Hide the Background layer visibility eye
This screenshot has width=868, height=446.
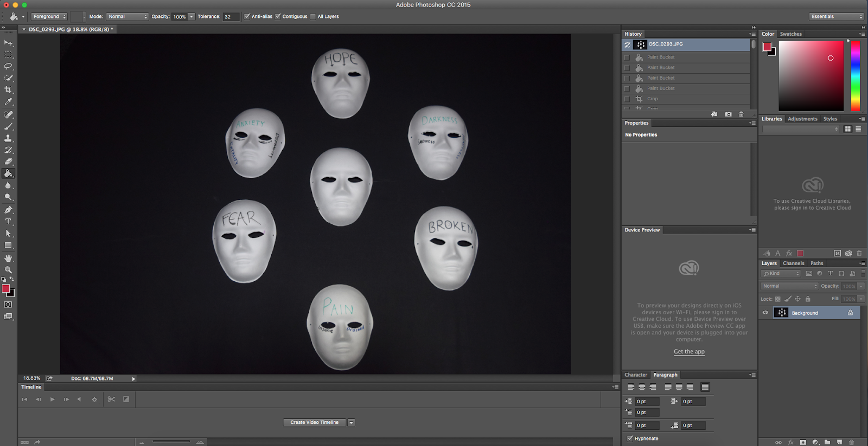point(765,313)
